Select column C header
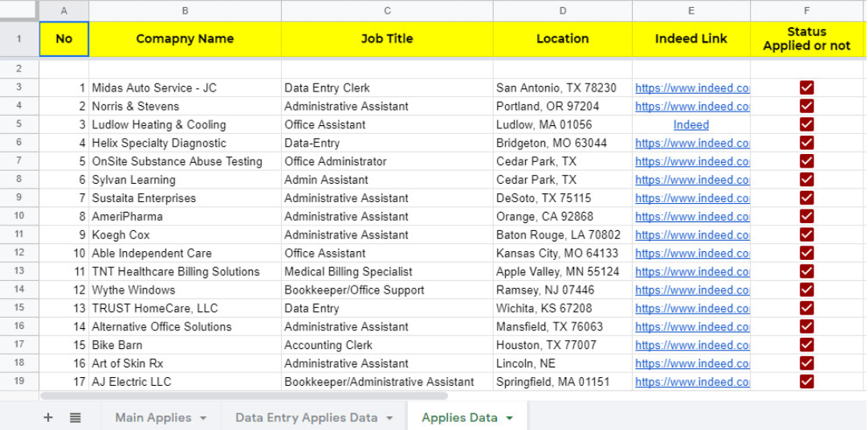Viewport: 868px width, 430px height. coord(387,10)
